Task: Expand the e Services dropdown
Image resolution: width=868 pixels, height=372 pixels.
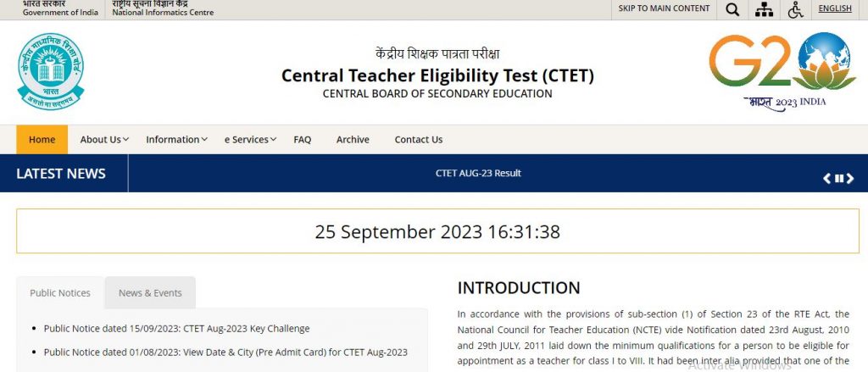Action: coord(250,140)
